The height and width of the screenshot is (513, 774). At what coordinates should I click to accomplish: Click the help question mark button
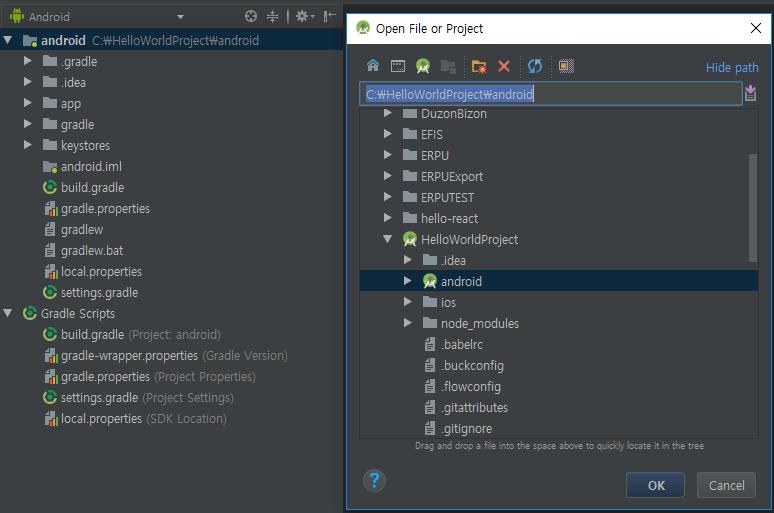(374, 480)
